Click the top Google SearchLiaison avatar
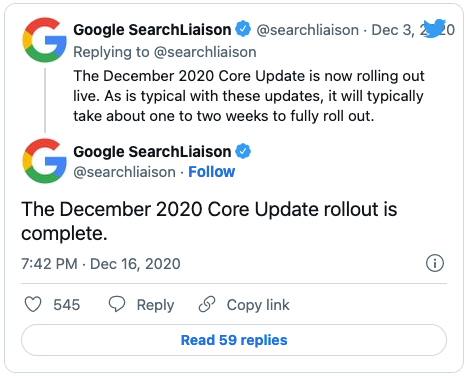Screen dimensions: 468x376 click(x=44, y=40)
